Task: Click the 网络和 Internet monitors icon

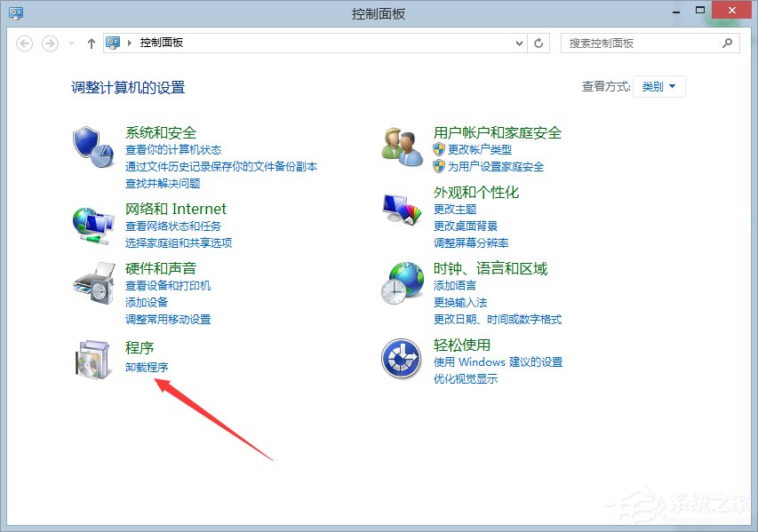Action: [x=92, y=224]
